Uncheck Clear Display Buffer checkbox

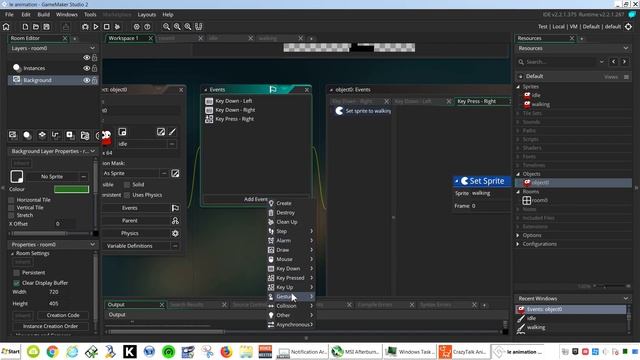click(x=16, y=283)
